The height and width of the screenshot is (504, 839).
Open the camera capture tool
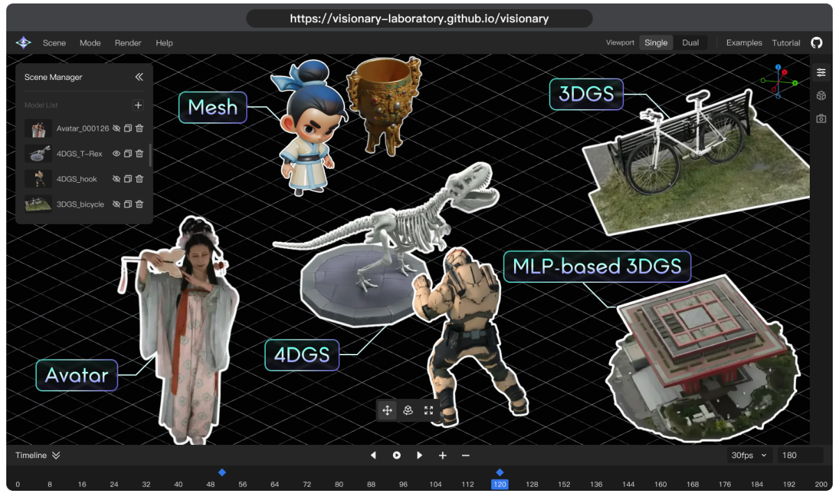[822, 118]
